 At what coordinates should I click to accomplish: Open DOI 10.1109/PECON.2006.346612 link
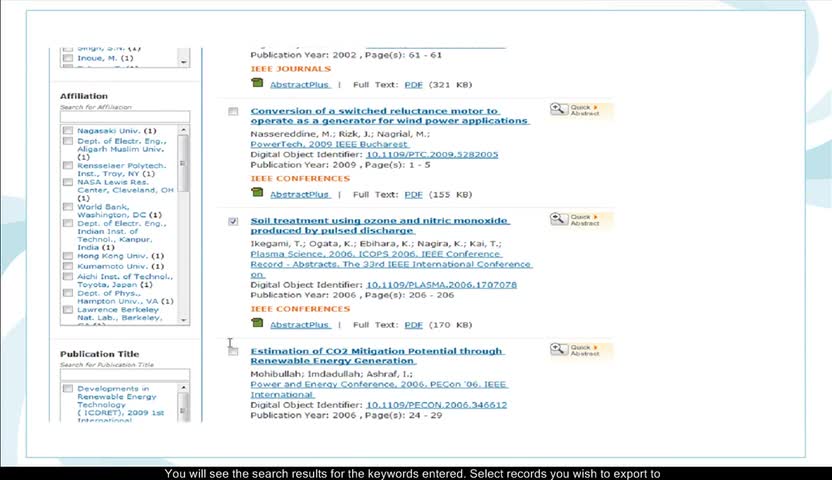click(436, 405)
